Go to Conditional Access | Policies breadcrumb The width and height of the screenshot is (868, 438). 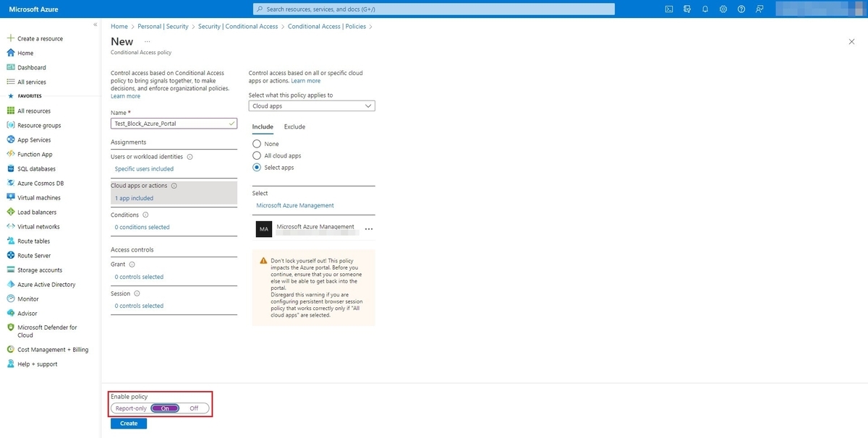pos(327,26)
